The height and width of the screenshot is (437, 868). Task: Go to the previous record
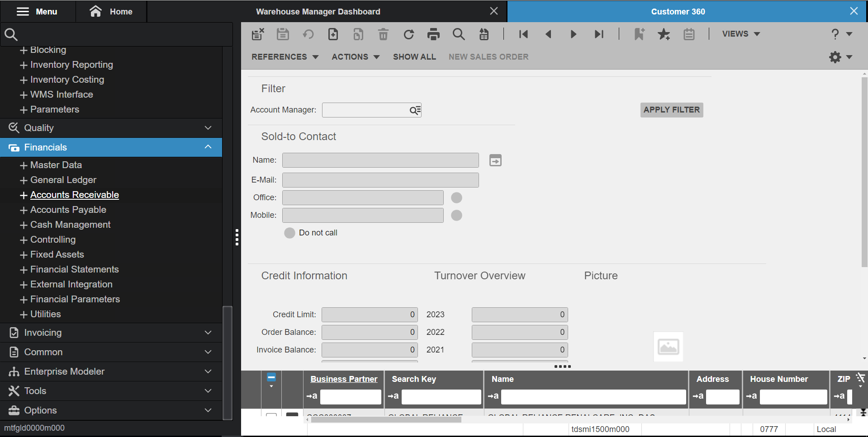tap(548, 34)
